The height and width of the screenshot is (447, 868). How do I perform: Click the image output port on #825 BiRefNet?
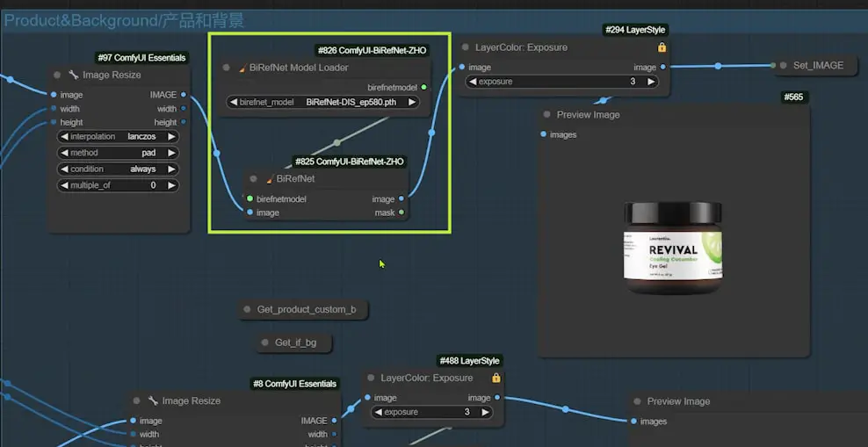click(x=401, y=198)
